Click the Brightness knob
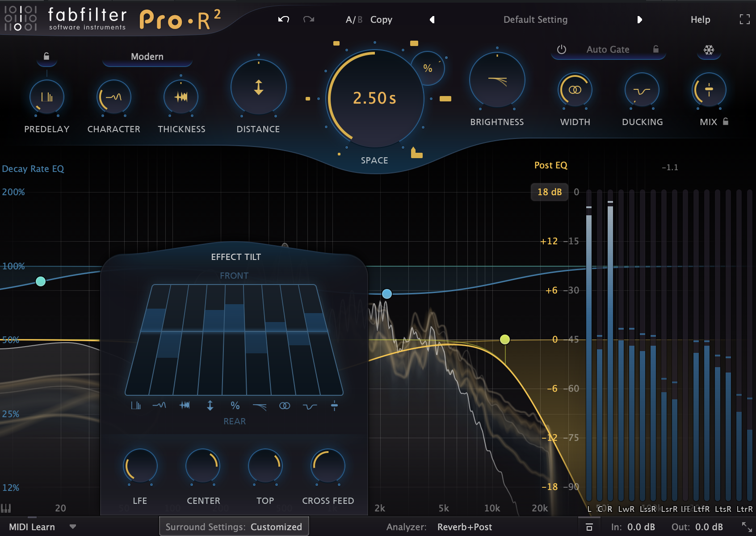 point(497,80)
